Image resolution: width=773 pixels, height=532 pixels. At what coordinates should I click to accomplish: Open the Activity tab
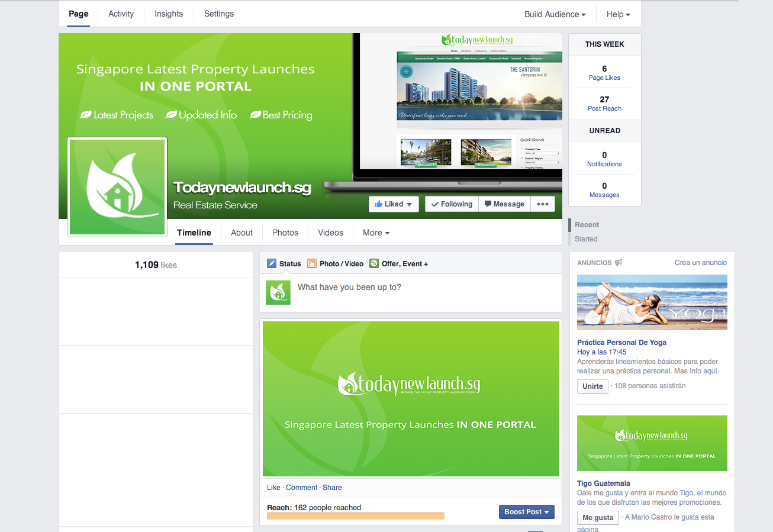[x=121, y=14]
